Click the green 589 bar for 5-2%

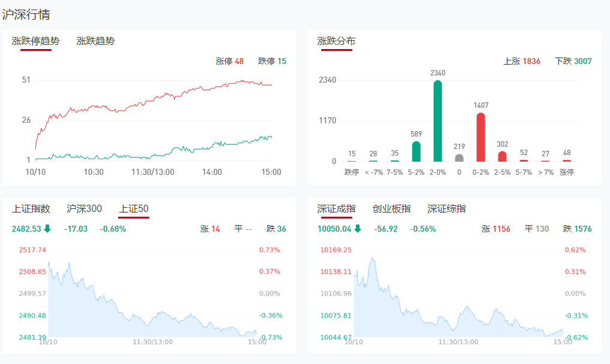(x=416, y=151)
